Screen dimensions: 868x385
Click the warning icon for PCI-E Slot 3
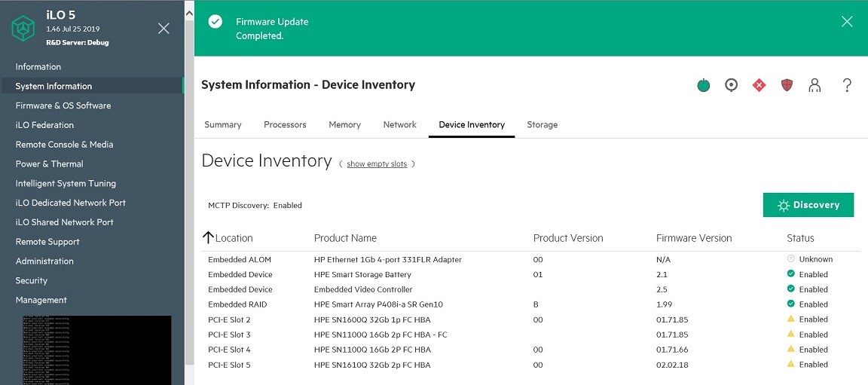tap(790, 334)
